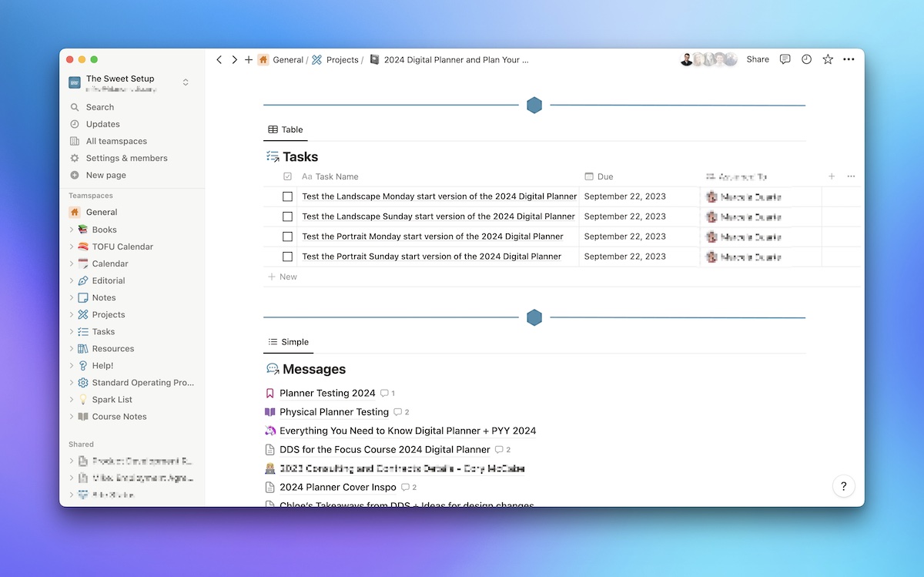Open the task "Test the Portrait Monday start version"
Screen dimensions: 924x577
(433, 237)
